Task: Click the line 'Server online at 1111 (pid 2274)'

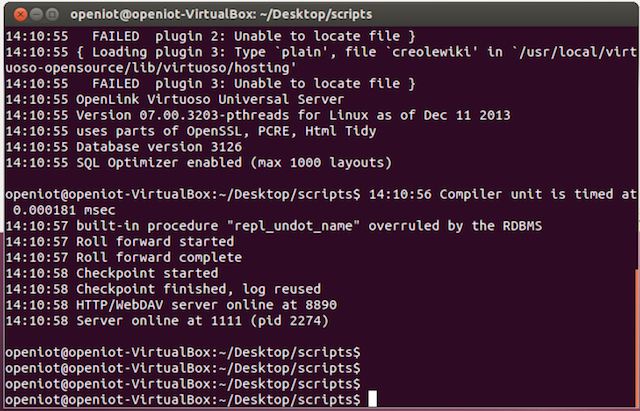Action: (x=167, y=321)
